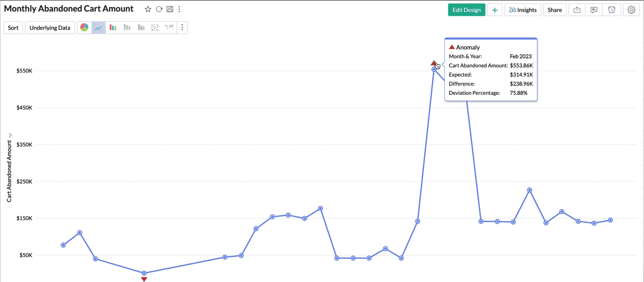Image resolution: width=644 pixels, height=282 pixels.
Task: Open Zia Insights
Action: coord(522,10)
